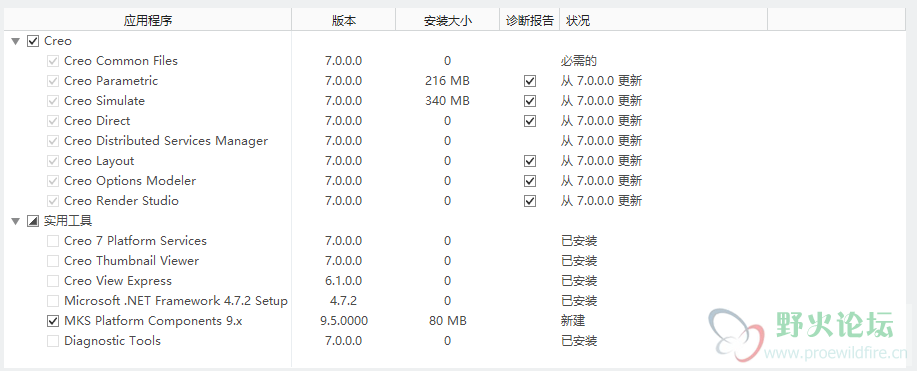Screen dimensions: 917x371
Task: Collapse the 实用工具 tree group
Action: (16, 221)
